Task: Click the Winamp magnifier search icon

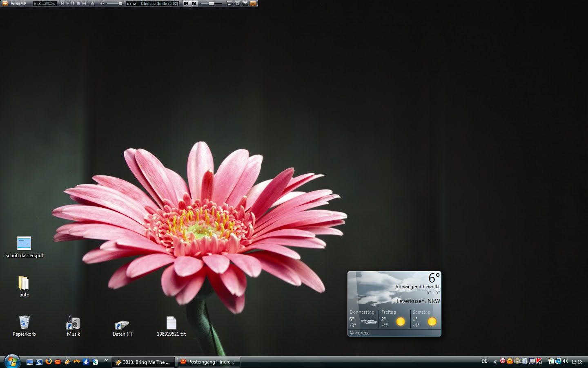Action: point(194,3)
